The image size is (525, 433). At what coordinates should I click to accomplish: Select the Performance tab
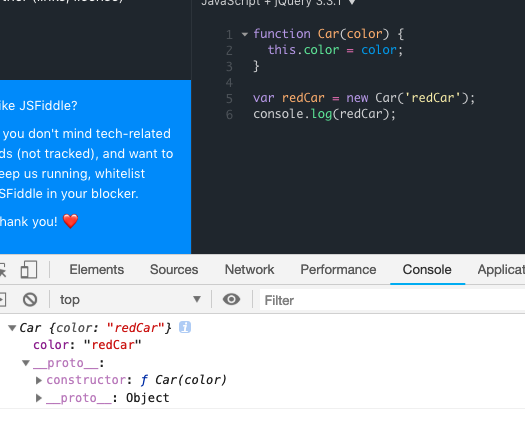tap(338, 270)
